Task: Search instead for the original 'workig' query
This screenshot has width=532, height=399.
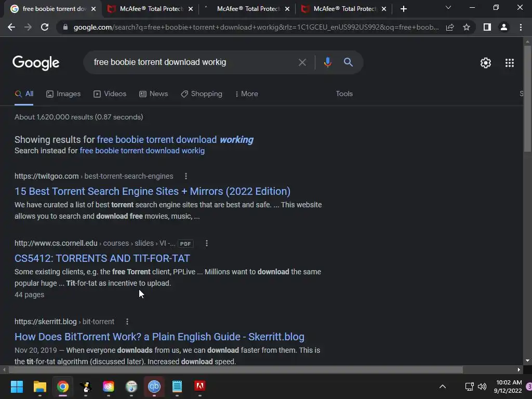Action: (x=142, y=151)
